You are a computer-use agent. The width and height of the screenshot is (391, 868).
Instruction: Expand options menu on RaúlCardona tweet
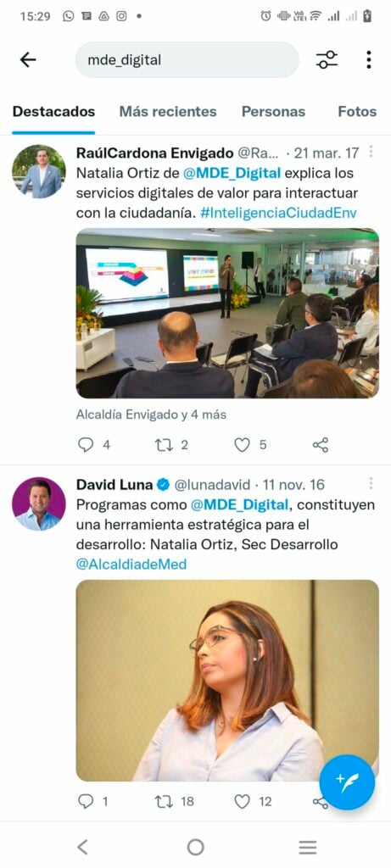371,152
